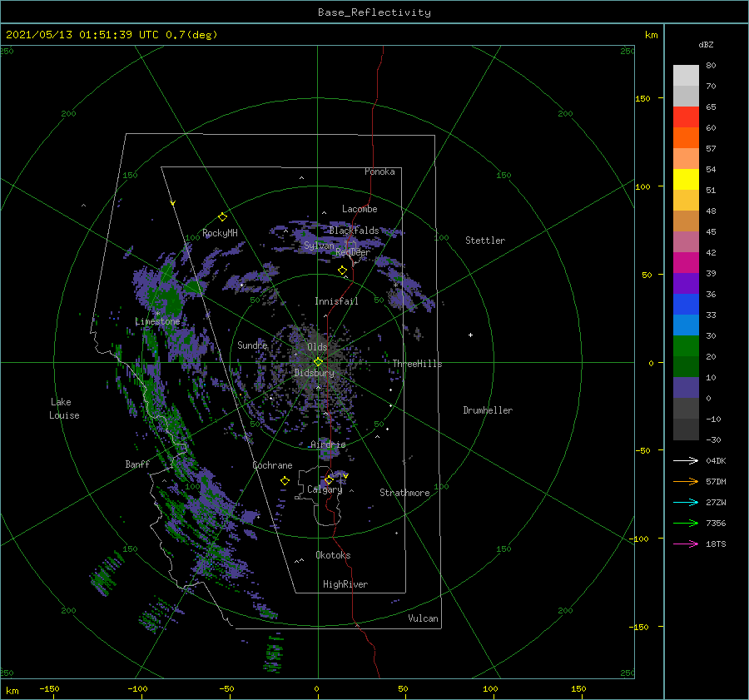This screenshot has width=749, height=700.
Task: Click the yellow diamond marker below RedDeer
Action: [342, 271]
